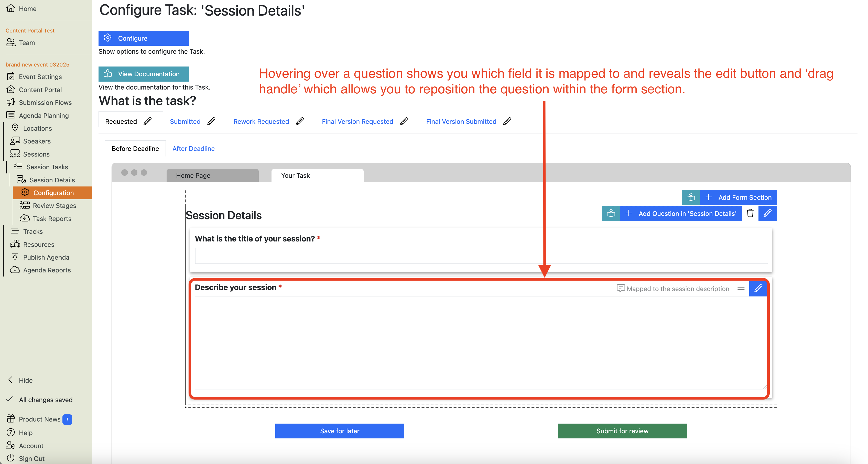The image size is (868, 464).
Task: Open Tracks in the sidebar
Action: click(x=33, y=231)
